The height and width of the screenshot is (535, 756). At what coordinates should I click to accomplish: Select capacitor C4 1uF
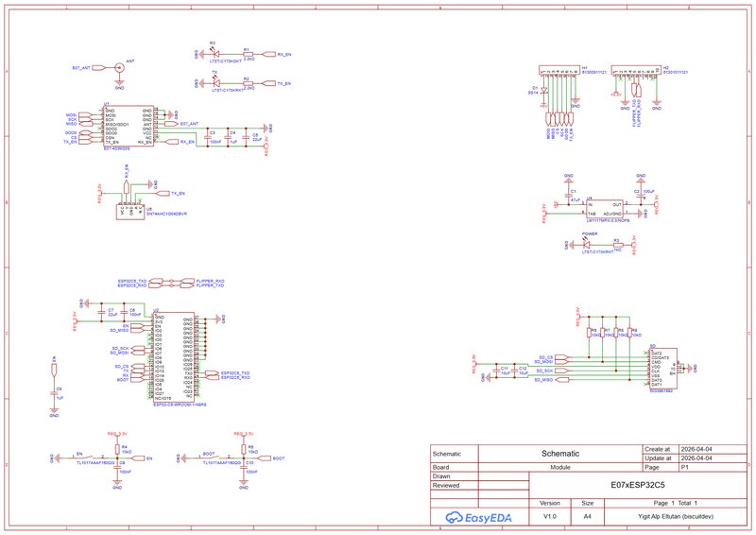pos(226,137)
